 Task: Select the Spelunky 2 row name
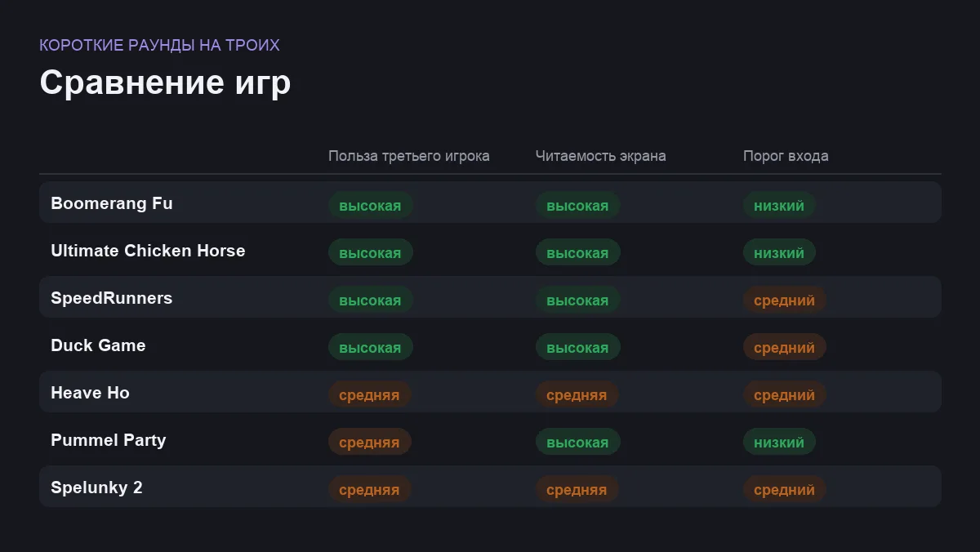pos(96,487)
